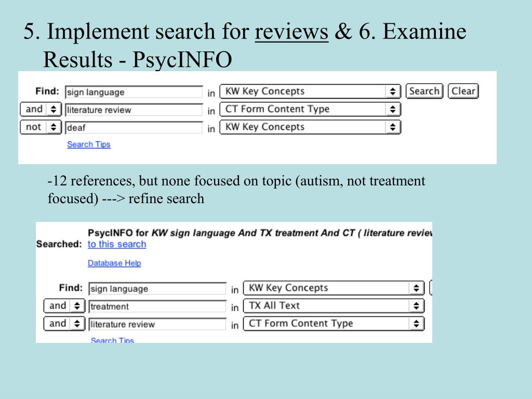Click the underlined word 'reviews' in title
The width and height of the screenshot is (532, 399).
[x=291, y=32]
